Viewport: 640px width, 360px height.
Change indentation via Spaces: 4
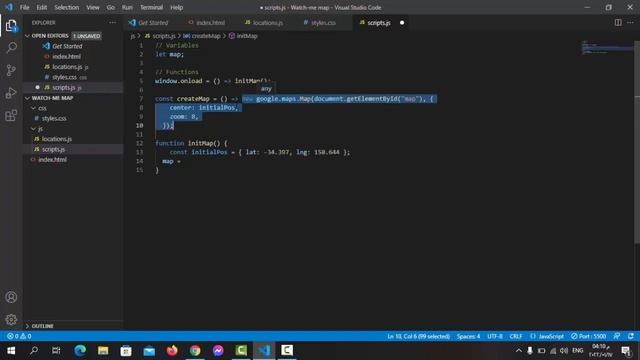pos(468,336)
